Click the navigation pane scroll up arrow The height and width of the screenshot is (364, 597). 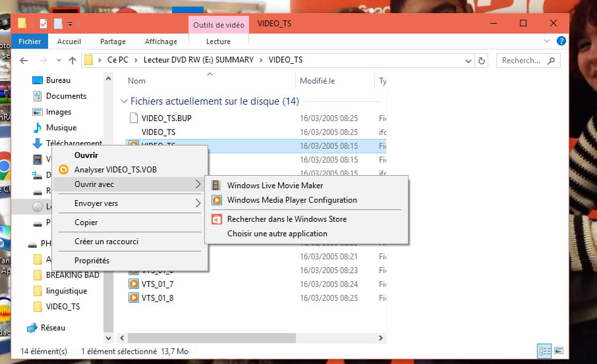coord(109,79)
